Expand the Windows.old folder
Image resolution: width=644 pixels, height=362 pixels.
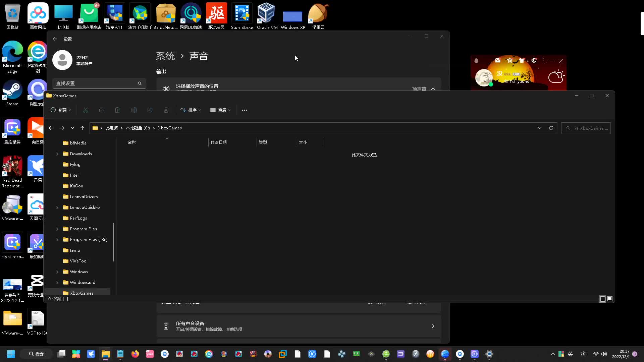coord(57,283)
